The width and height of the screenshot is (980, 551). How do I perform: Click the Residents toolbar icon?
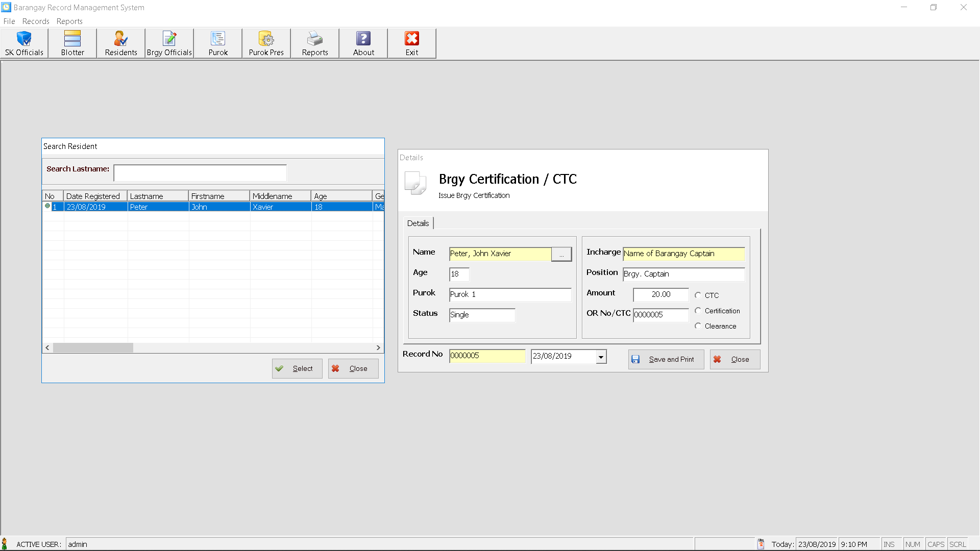tap(120, 43)
